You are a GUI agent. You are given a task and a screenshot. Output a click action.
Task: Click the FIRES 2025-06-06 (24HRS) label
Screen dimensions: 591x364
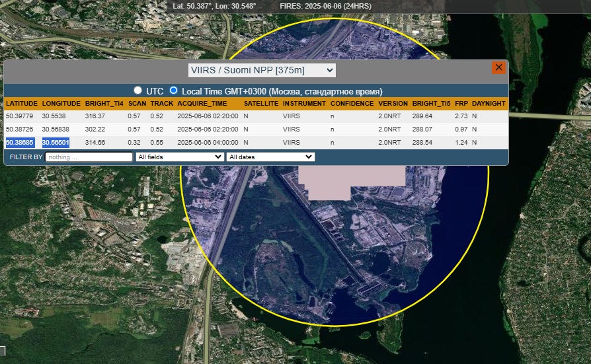click(326, 6)
